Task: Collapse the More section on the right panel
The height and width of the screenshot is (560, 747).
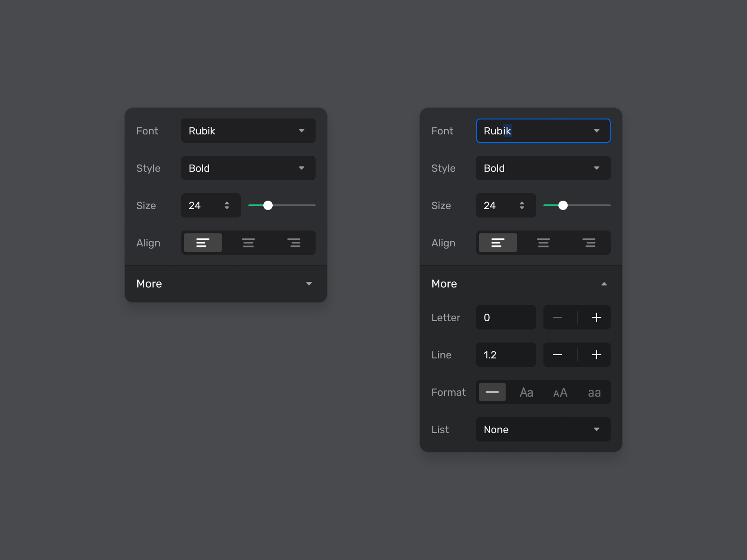Action: pyautogui.click(x=520, y=283)
